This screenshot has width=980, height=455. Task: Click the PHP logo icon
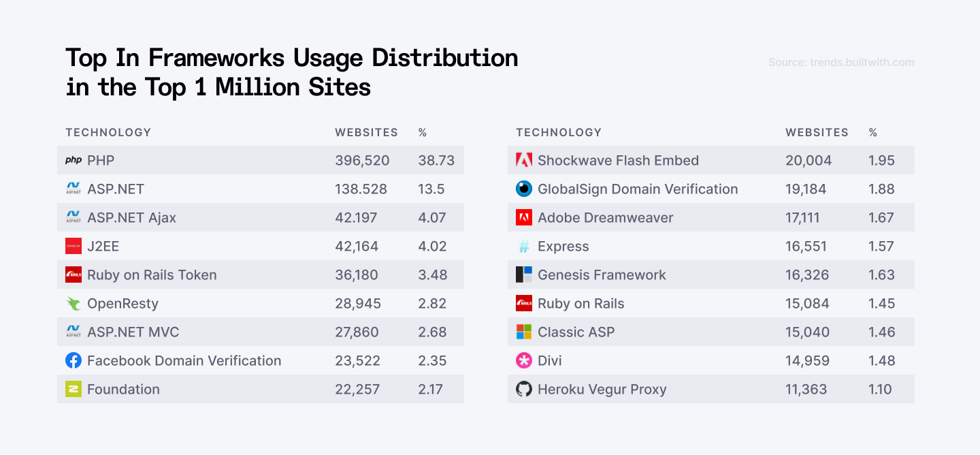tap(73, 161)
